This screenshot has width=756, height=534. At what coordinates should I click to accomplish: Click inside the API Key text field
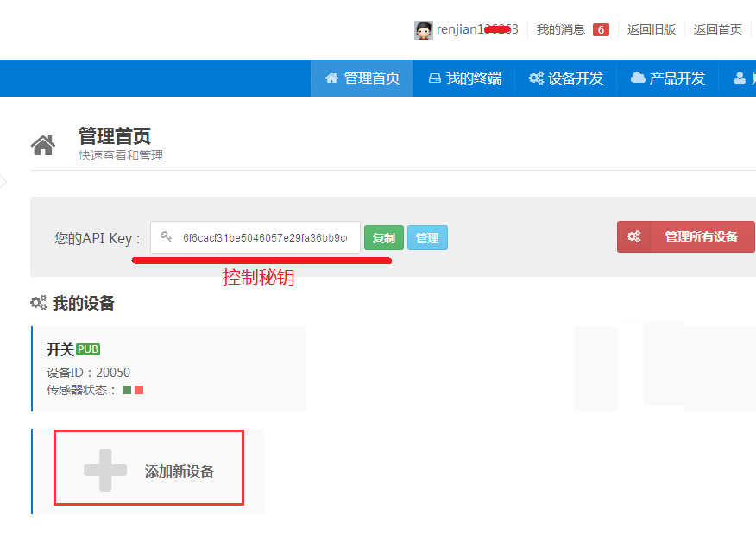coord(264,237)
